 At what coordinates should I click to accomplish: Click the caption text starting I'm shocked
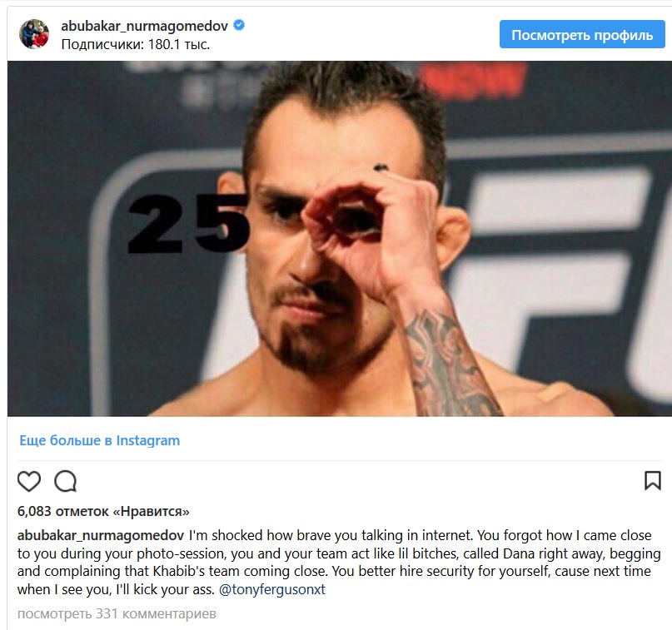point(339,563)
